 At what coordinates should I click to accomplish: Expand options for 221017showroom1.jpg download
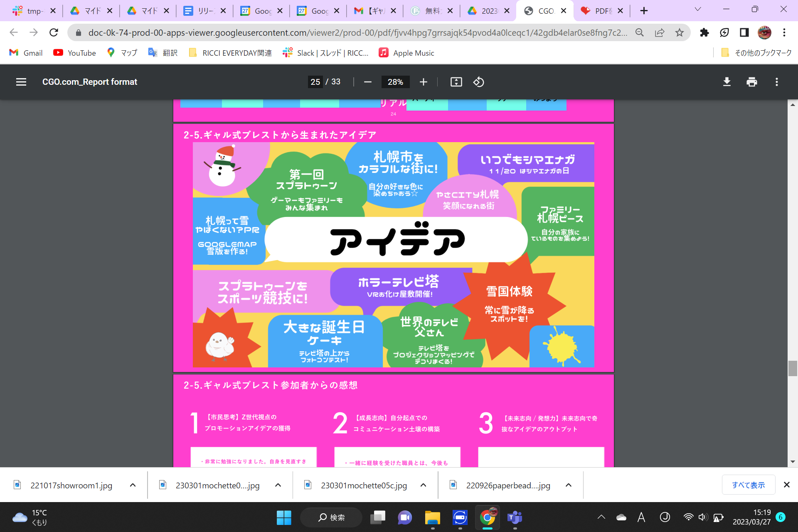tap(133, 485)
